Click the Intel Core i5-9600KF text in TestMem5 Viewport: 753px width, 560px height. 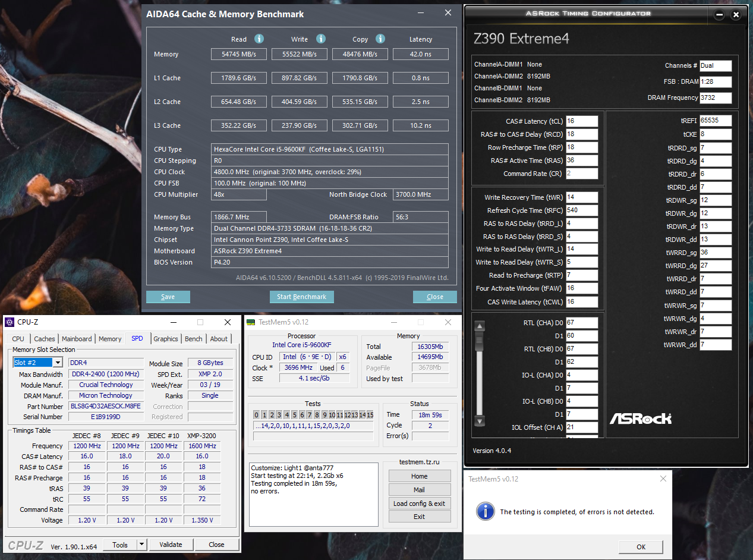302,345
